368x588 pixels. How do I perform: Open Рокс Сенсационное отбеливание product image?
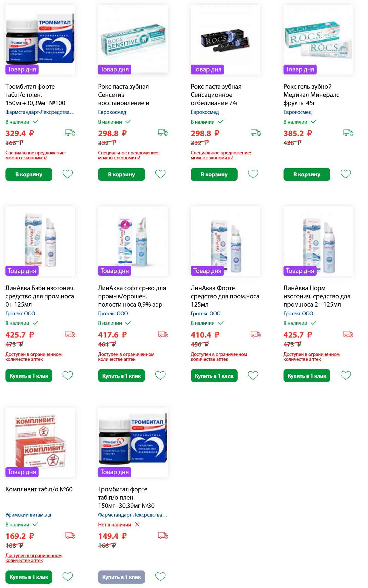pyautogui.click(x=226, y=40)
